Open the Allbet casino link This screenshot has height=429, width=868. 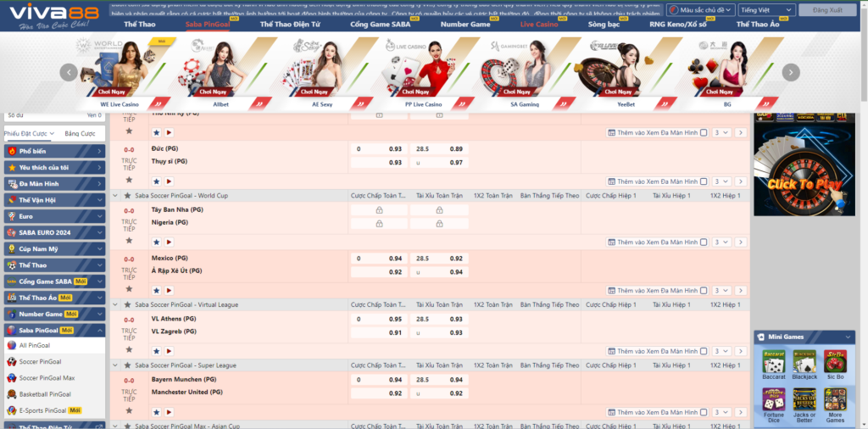220,104
